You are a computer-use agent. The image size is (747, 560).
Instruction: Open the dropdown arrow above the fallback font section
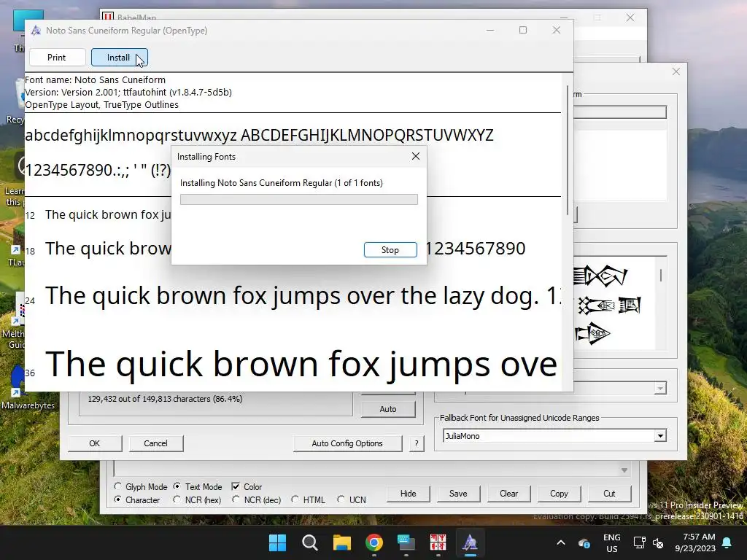[x=659, y=388]
